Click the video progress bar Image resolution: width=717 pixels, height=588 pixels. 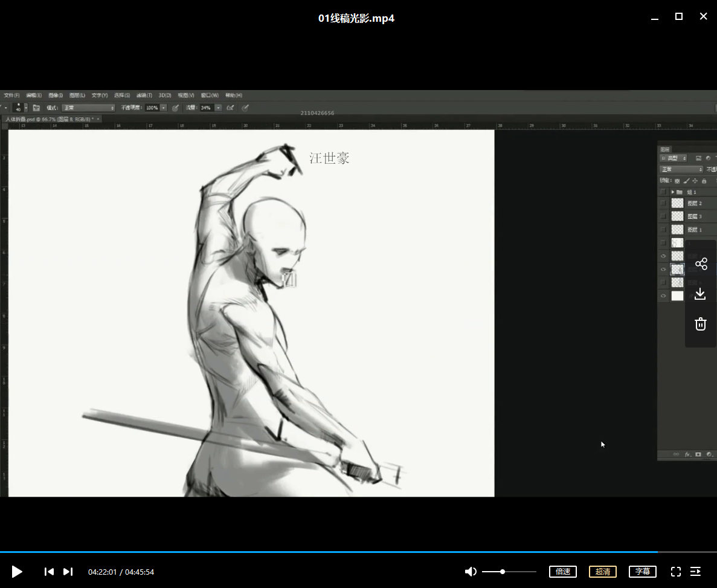[358, 552]
